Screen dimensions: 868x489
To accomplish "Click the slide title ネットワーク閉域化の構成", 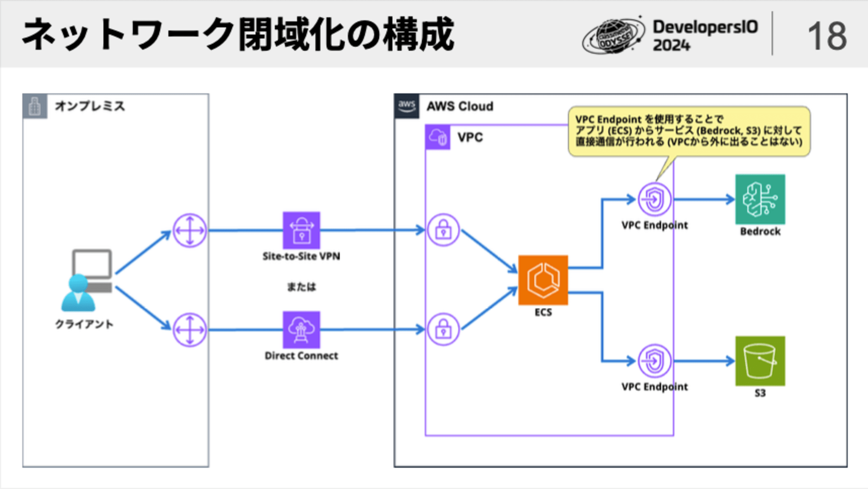I will click(x=238, y=34).
